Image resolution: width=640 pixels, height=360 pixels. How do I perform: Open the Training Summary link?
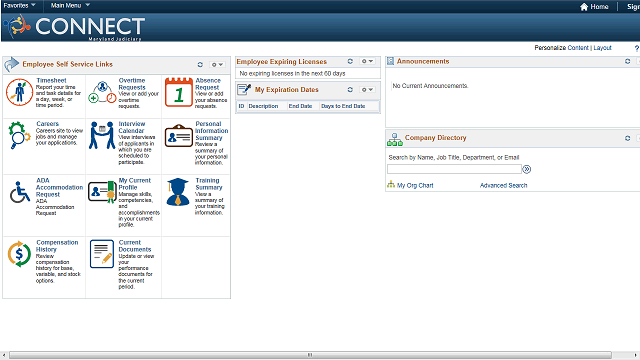pyautogui.click(x=209, y=184)
